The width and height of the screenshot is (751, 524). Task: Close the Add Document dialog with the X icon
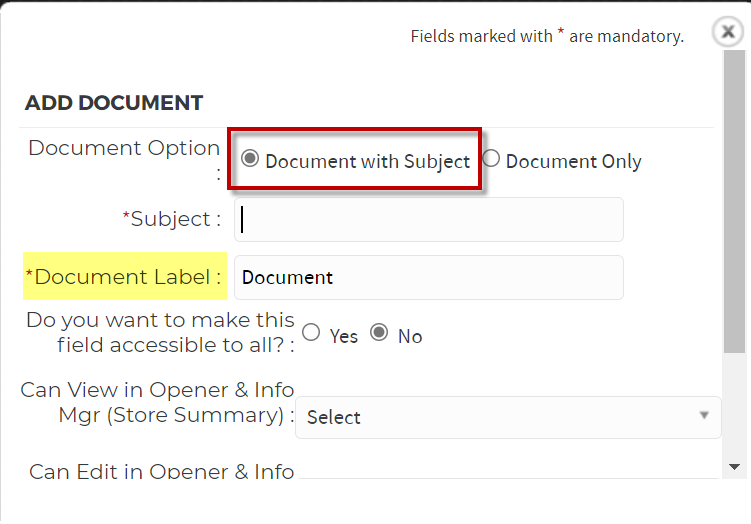[728, 32]
